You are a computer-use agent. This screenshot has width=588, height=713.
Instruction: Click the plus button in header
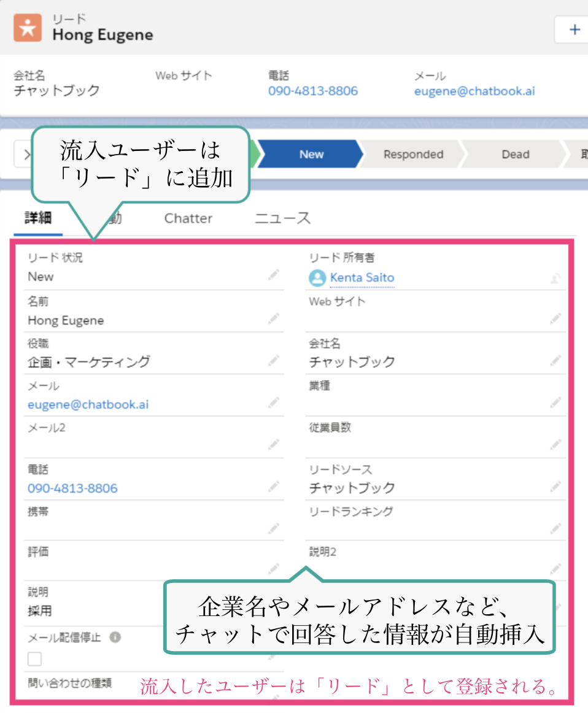click(x=574, y=29)
